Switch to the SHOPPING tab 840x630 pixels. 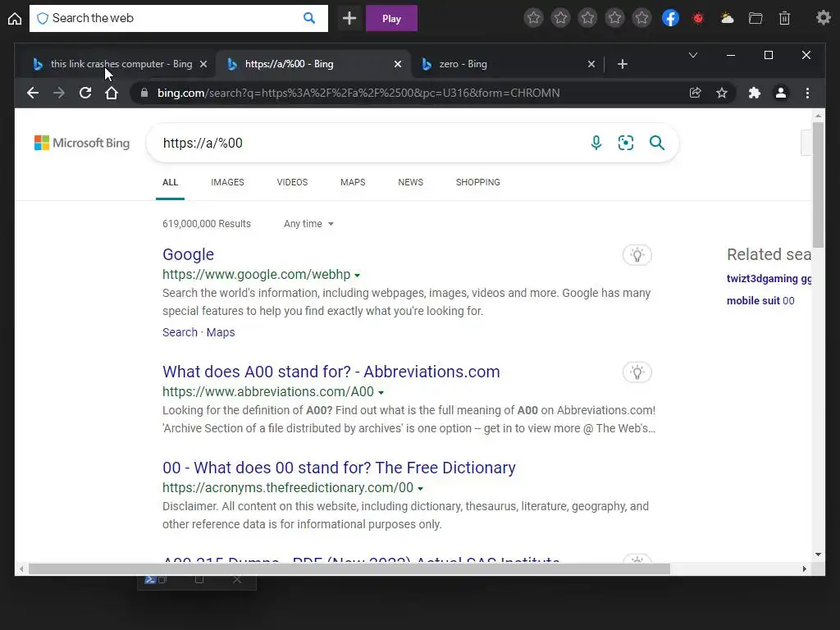478,182
